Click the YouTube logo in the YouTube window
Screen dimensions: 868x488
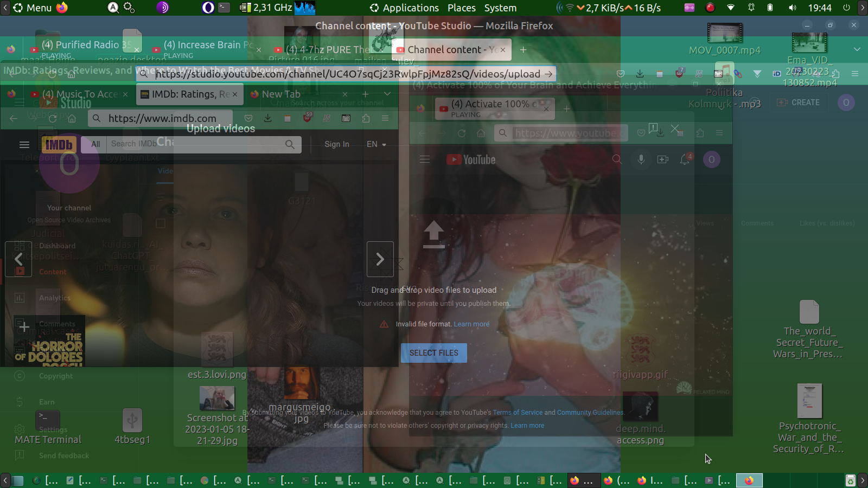pyautogui.click(x=471, y=159)
